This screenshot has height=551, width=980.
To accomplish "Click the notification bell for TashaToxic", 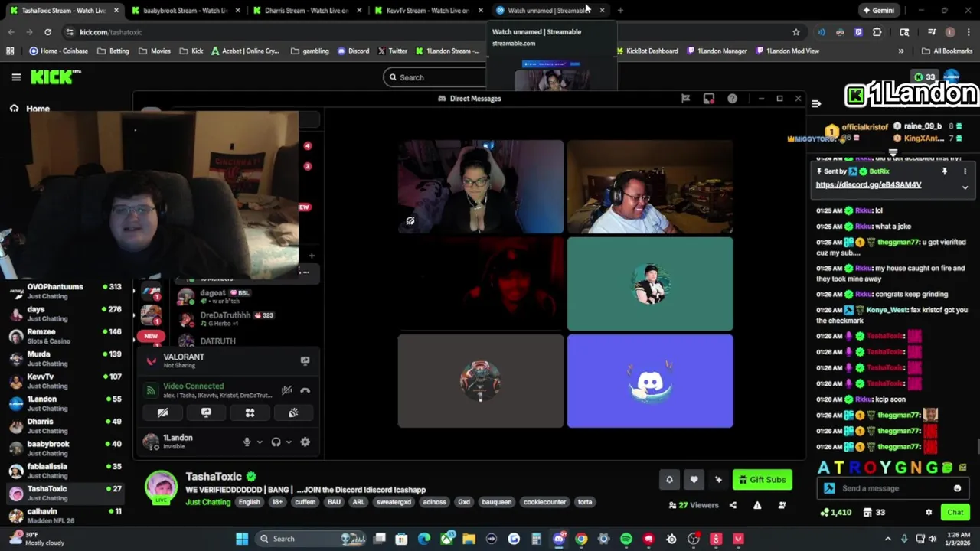I will click(669, 480).
